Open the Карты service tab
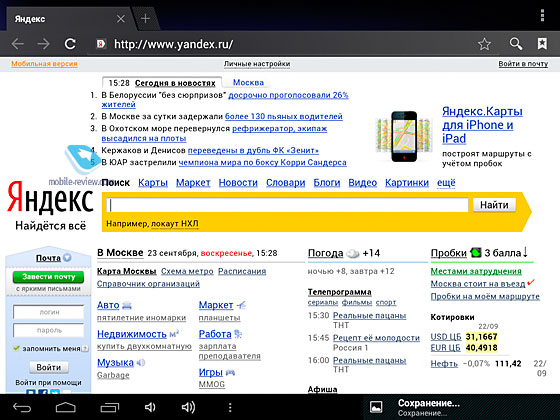 [153, 182]
